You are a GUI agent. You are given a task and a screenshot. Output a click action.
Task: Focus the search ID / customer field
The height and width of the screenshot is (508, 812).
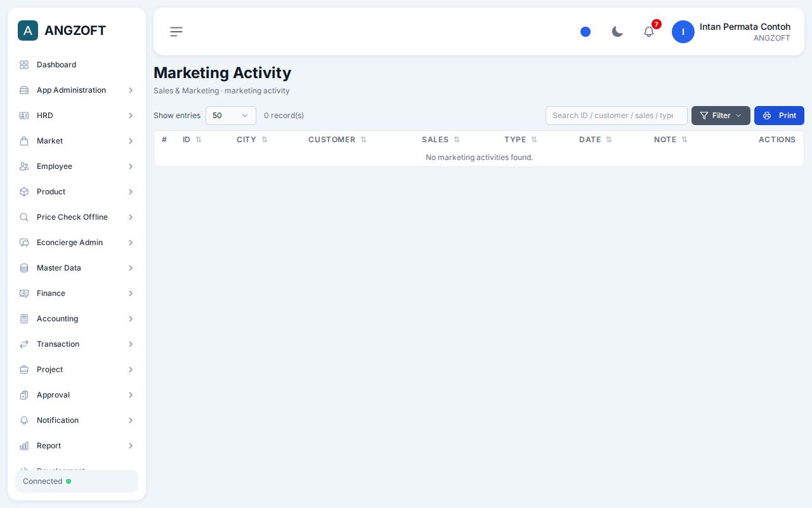(x=617, y=116)
